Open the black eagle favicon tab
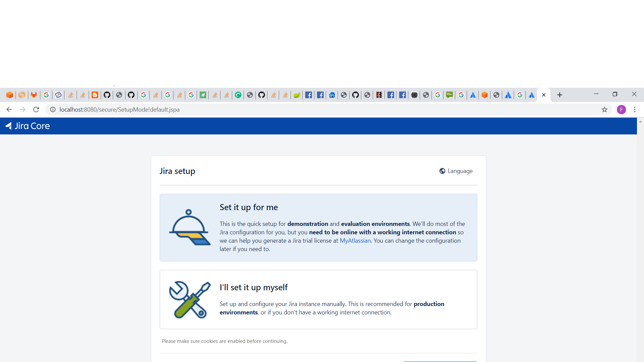The height and width of the screenshot is (362, 644). pyautogui.click(x=414, y=95)
